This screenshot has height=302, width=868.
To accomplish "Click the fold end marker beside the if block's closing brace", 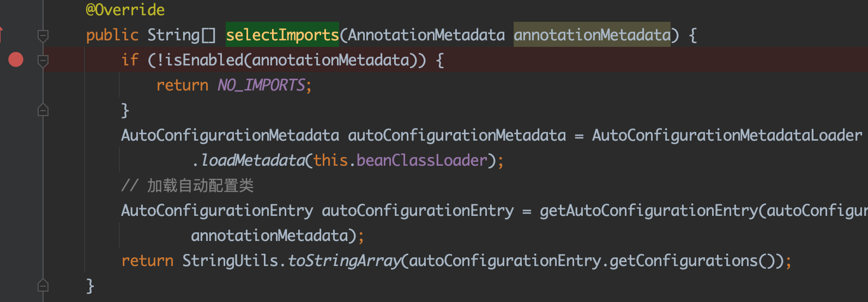I will pos(43,110).
